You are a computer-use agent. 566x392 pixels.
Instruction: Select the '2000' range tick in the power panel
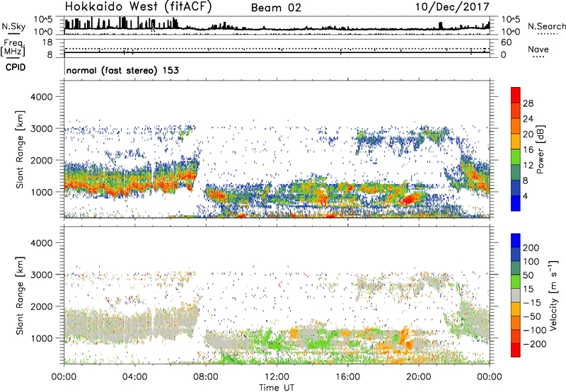coord(42,160)
